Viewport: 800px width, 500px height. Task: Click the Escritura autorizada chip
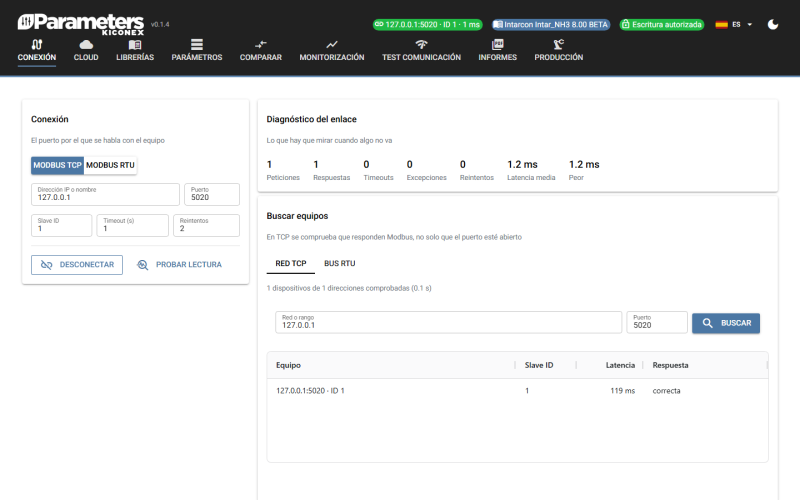pos(662,24)
